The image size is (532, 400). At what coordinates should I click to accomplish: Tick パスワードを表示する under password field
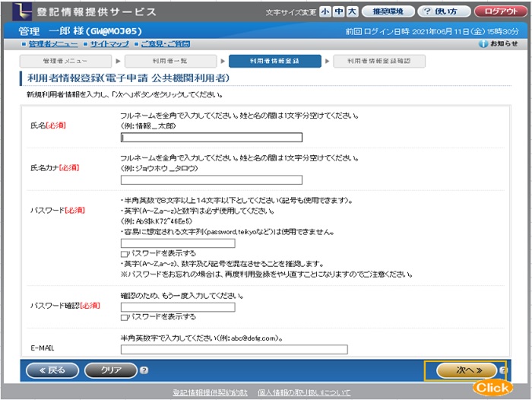[124, 254]
